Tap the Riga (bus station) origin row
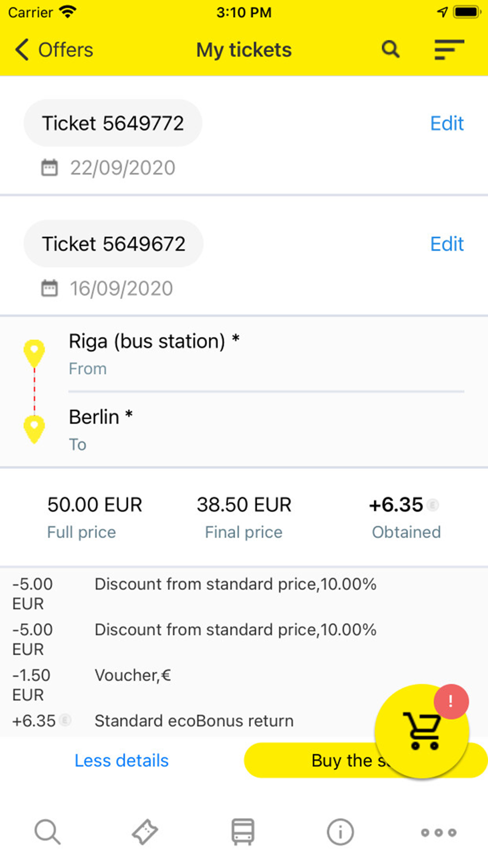The height and width of the screenshot is (868, 488). pos(154,352)
